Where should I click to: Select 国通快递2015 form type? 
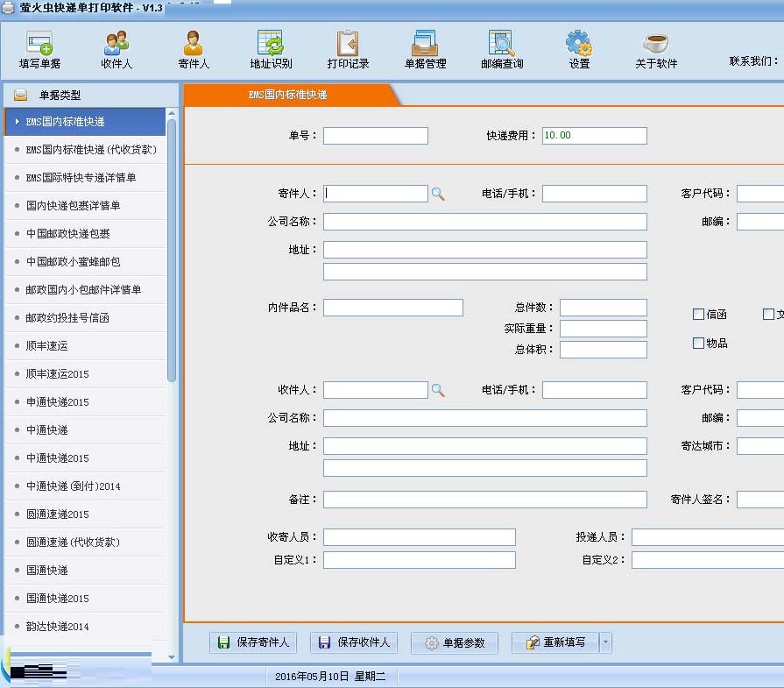pyautogui.click(x=85, y=598)
